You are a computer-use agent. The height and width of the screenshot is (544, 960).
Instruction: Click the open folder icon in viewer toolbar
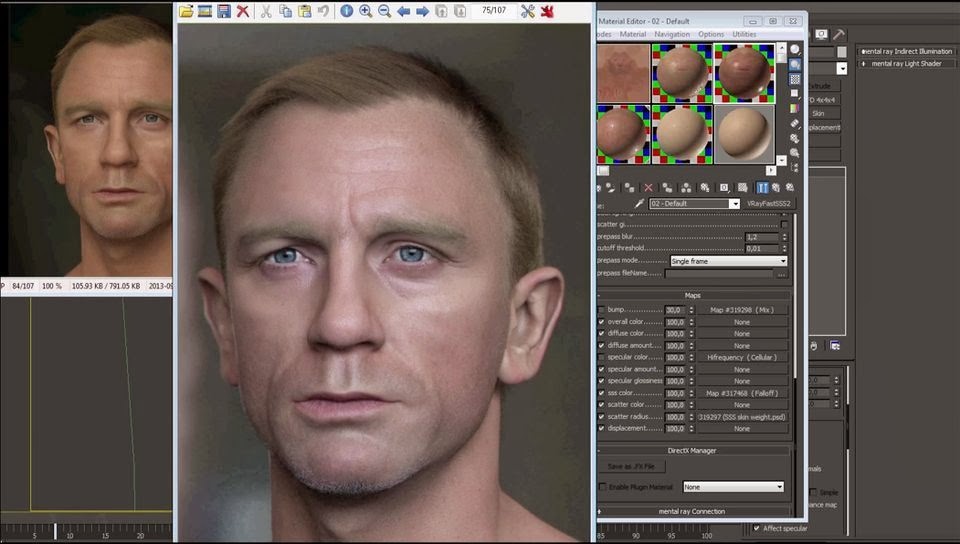(x=186, y=11)
